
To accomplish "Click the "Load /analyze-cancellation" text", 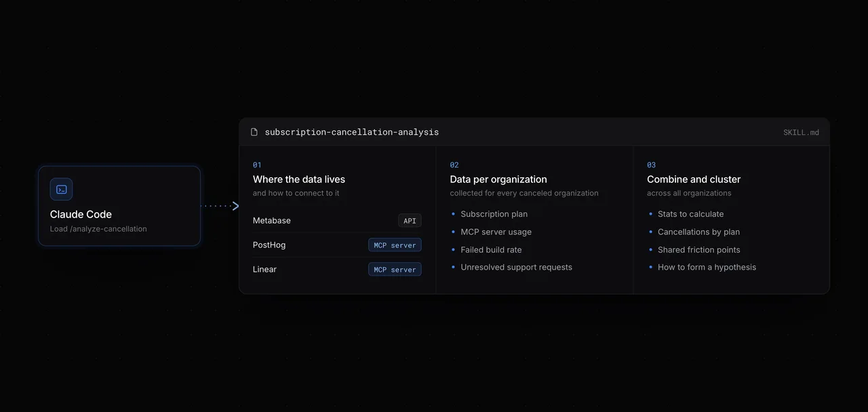I will [98, 229].
